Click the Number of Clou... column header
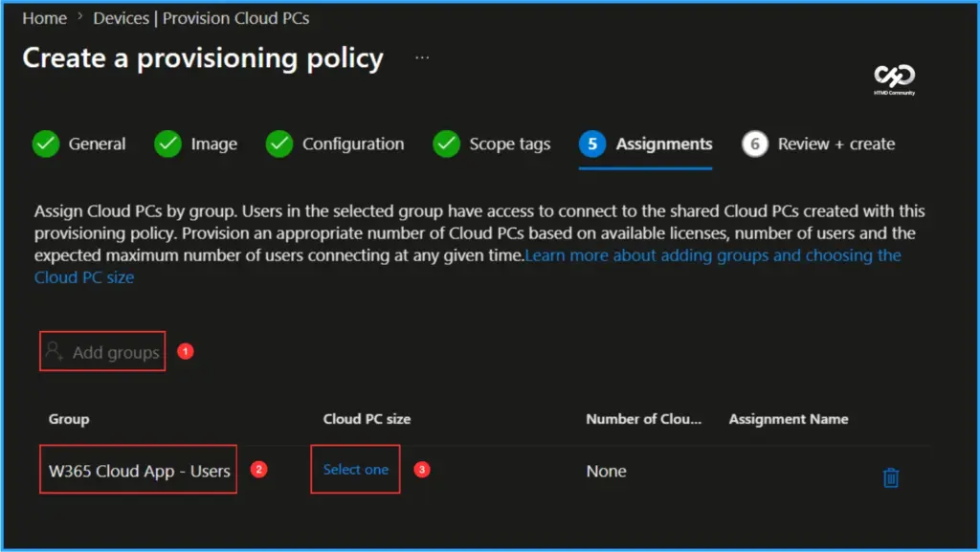This screenshot has height=552, width=980. click(x=644, y=419)
